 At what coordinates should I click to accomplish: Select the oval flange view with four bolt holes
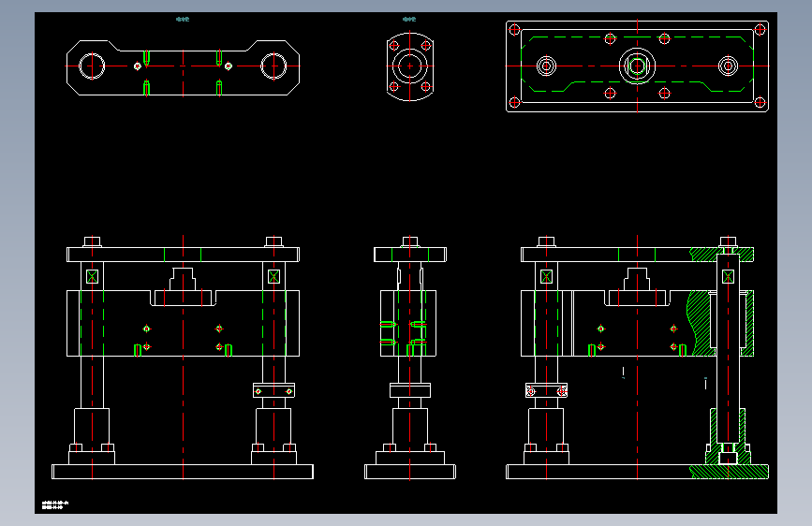(409, 66)
